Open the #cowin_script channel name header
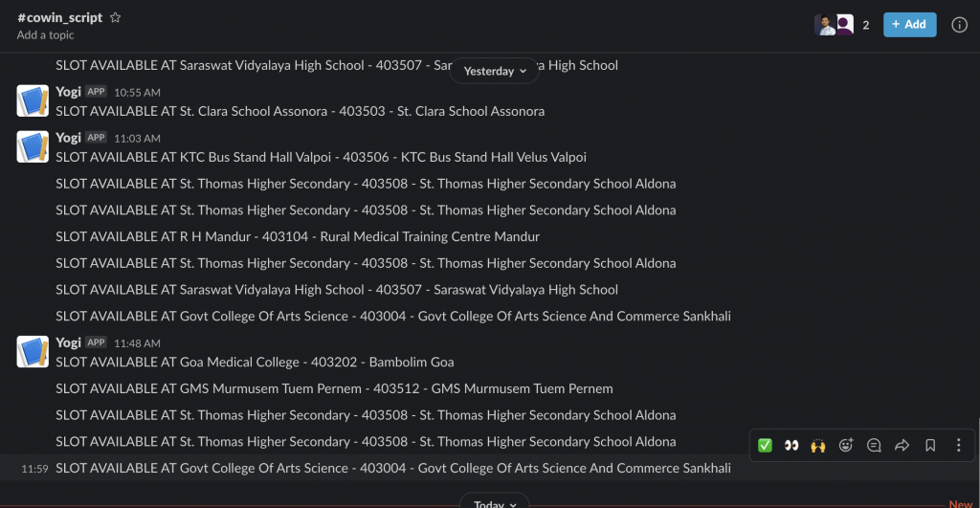 [x=60, y=17]
